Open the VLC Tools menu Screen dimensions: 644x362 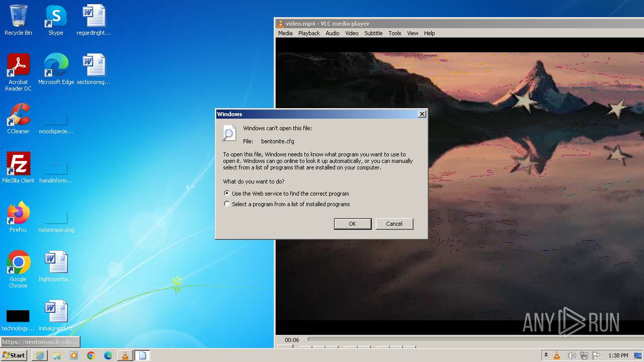click(x=395, y=33)
